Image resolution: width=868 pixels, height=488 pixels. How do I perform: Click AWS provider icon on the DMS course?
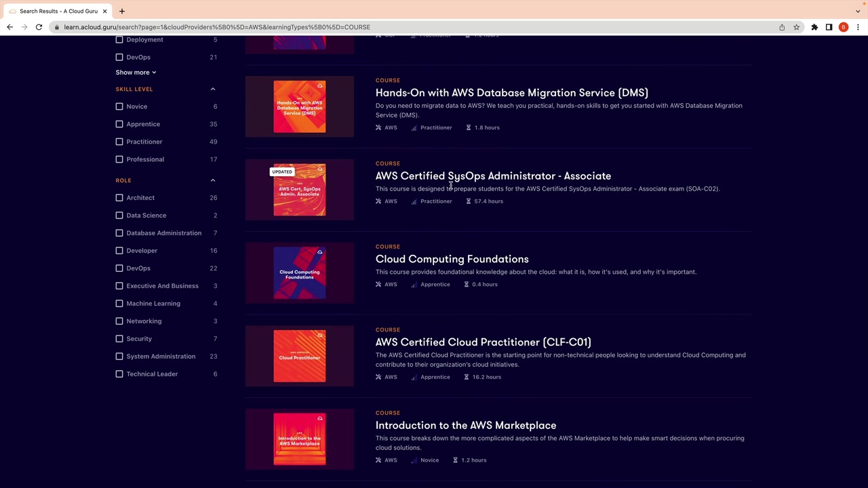[378, 127]
